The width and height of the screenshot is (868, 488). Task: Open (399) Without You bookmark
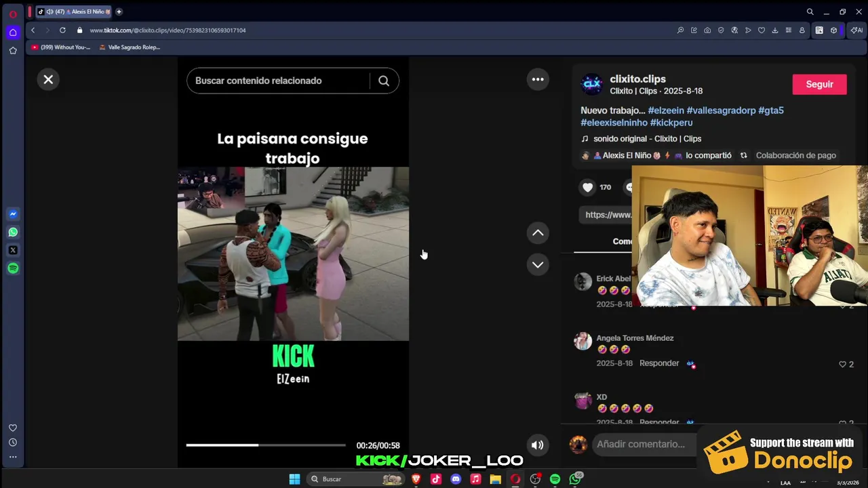click(x=60, y=47)
